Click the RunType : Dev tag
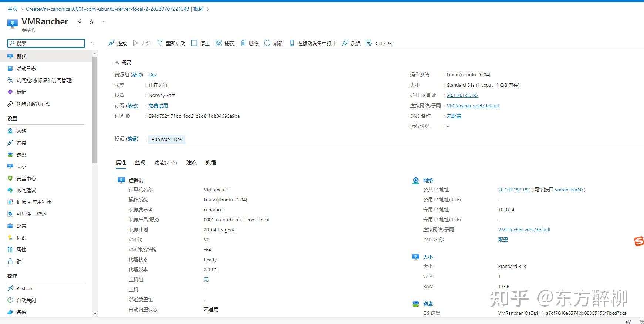Screen dimensions: 644x324 (x=167, y=140)
